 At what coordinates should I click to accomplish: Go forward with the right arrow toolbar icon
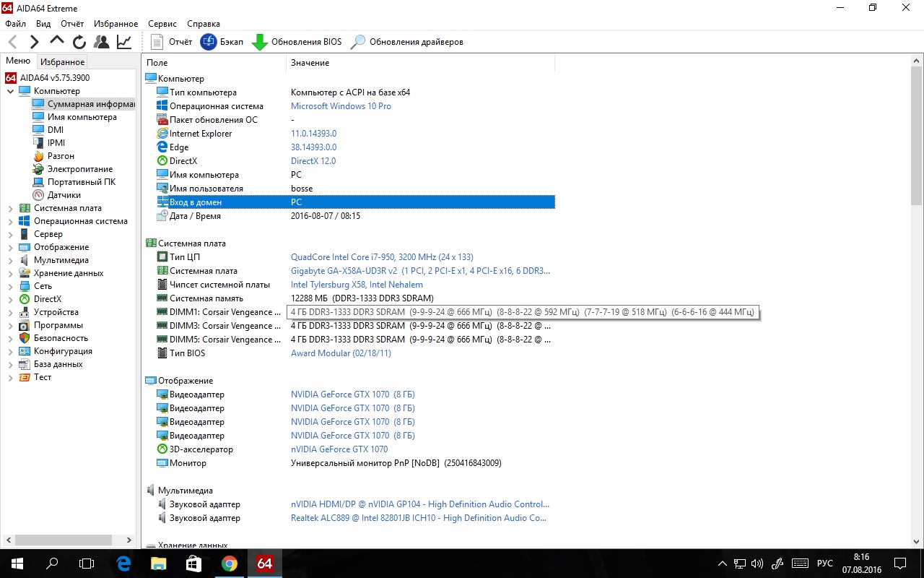coord(35,42)
